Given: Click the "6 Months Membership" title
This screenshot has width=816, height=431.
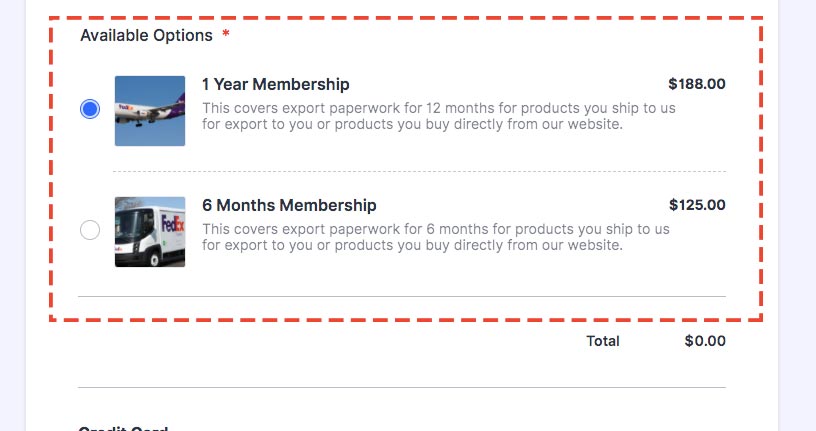Looking at the screenshot, I should pyautogui.click(x=289, y=205).
